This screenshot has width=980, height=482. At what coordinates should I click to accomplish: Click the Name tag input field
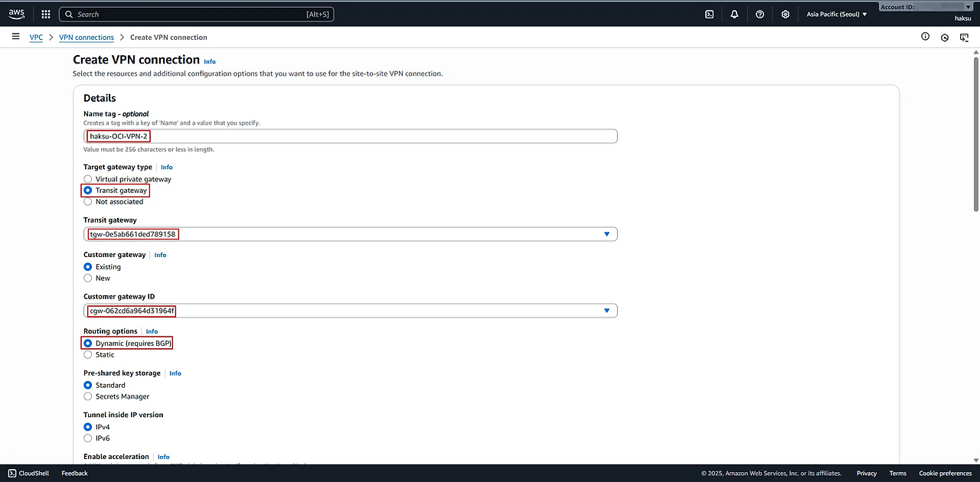click(383, 136)
